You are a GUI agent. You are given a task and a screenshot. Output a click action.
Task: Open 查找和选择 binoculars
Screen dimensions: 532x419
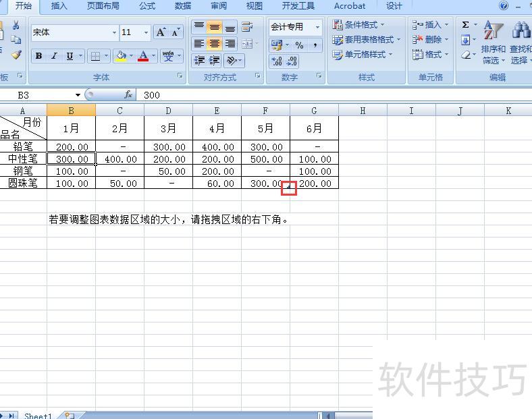521,43
